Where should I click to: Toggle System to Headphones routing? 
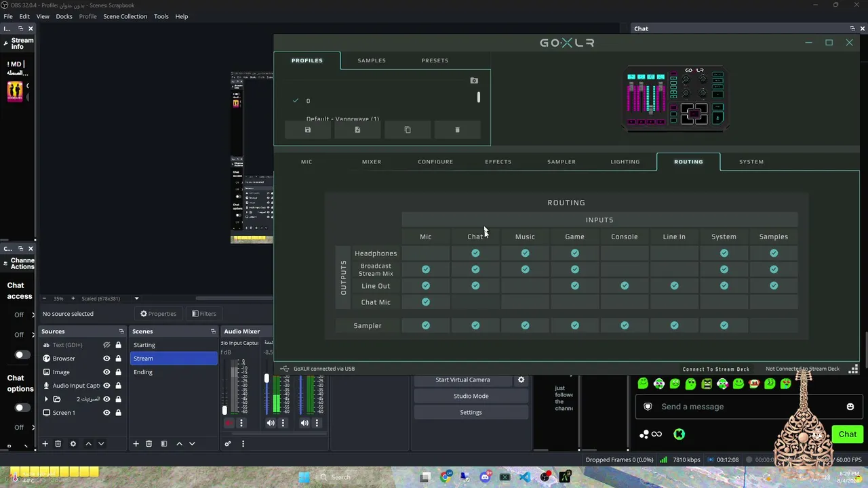(724, 253)
